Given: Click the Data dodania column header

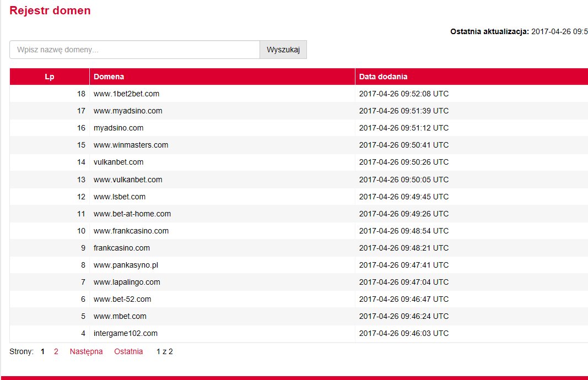Looking at the screenshot, I should [x=471, y=77].
